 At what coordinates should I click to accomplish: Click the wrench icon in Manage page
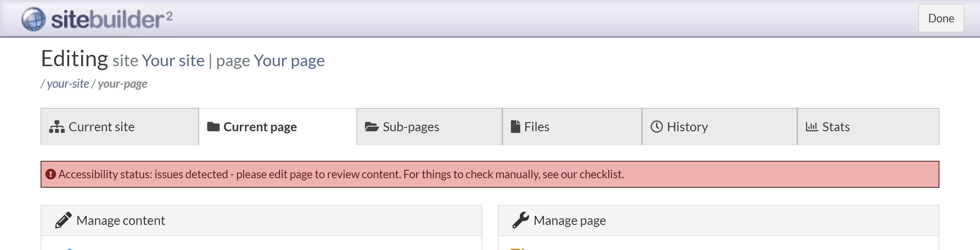coord(520,220)
